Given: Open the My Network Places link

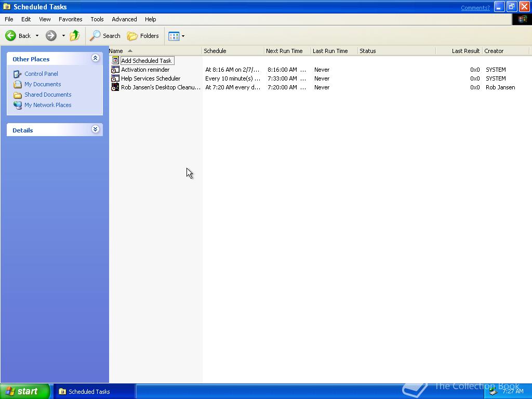Looking at the screenshot, I should (x=48, y=105).
